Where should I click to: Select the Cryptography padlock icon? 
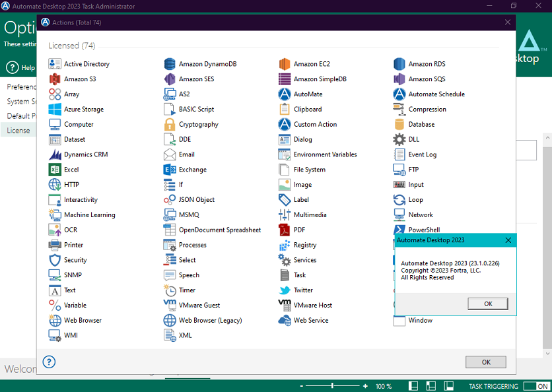tap(169, 124)
